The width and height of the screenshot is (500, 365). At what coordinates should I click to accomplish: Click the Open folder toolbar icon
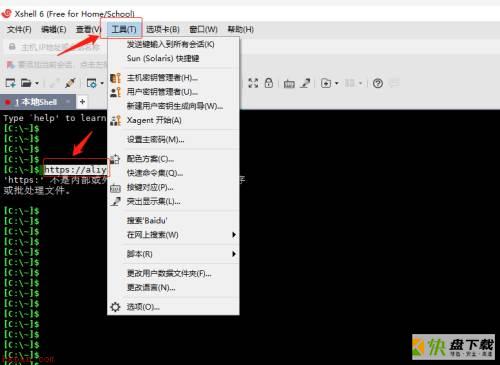point(26,82)
